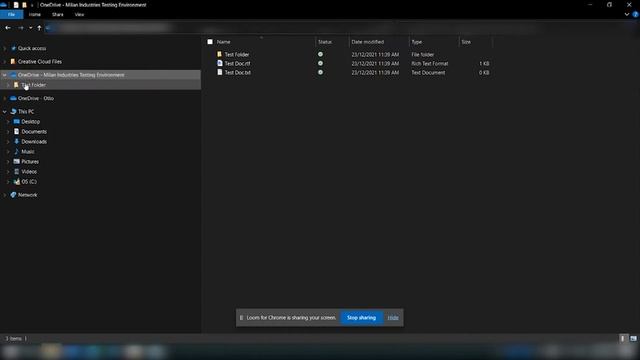Open the View ribbon tab

pyautogui.click(x=79, y=14)
